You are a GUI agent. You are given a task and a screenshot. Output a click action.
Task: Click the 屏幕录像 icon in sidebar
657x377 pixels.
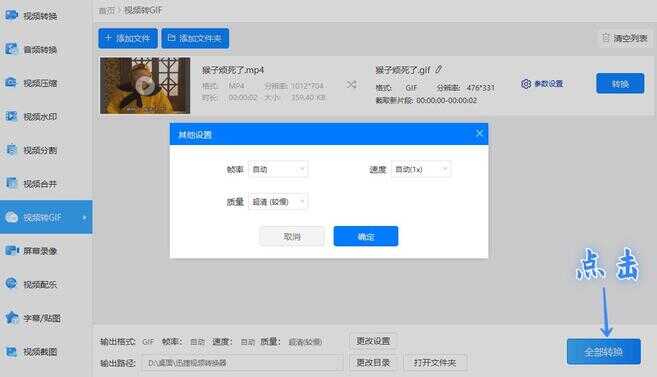point(12,250)
